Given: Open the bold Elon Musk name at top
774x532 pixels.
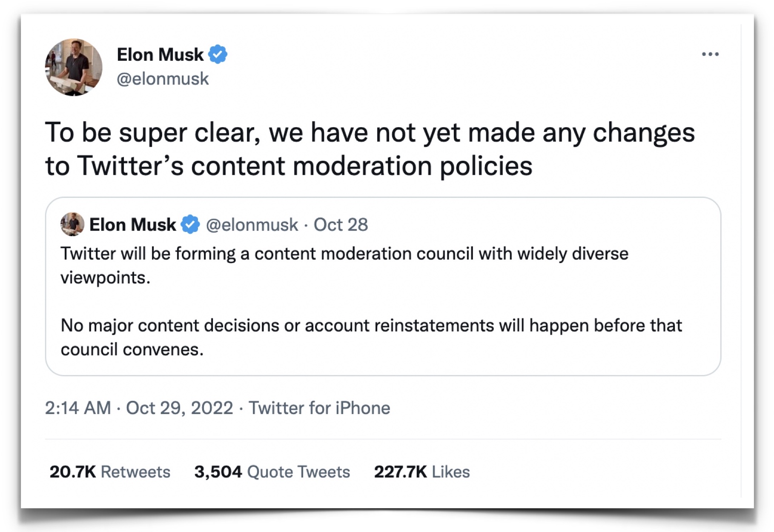Looking at the screenshot, I should pos(160,55).
